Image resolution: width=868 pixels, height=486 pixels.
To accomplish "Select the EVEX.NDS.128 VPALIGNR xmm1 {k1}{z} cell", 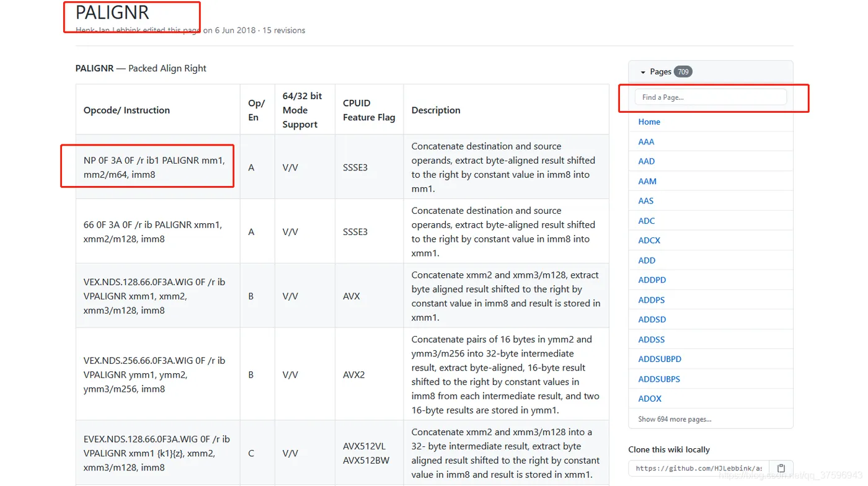I will coord(157,453).
